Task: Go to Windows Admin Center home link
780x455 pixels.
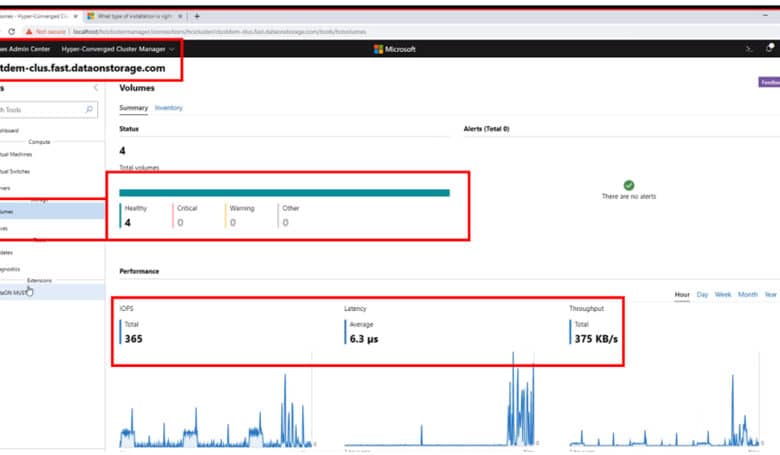Action: point(25,49)
